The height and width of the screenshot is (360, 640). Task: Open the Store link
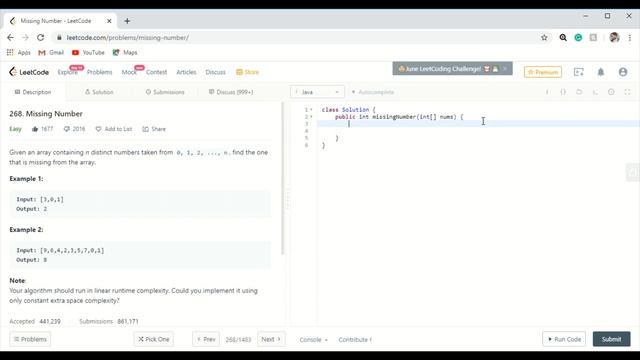click(x=247, y=72)
